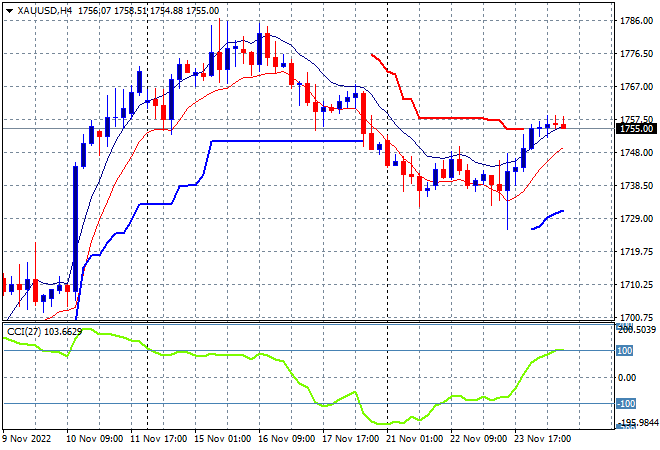Select the 100 level tag in CCI panel
The height and width of the screenshot is (450, 660).
click(625, 351)
